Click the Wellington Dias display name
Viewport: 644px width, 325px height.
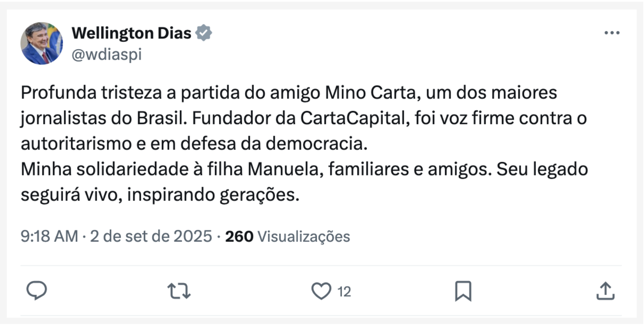131,33
